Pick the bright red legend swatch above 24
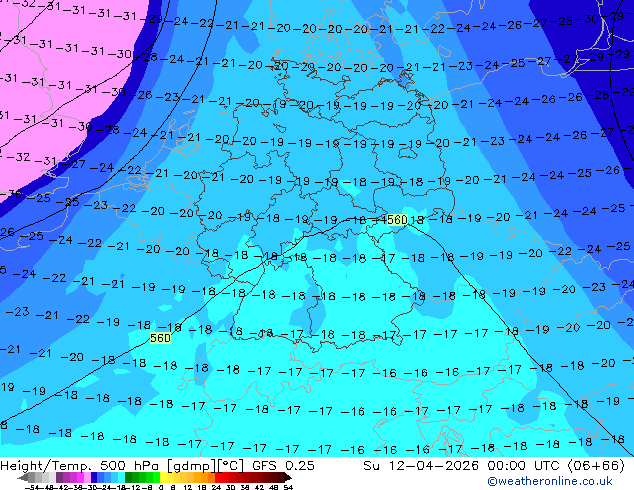 218,477
